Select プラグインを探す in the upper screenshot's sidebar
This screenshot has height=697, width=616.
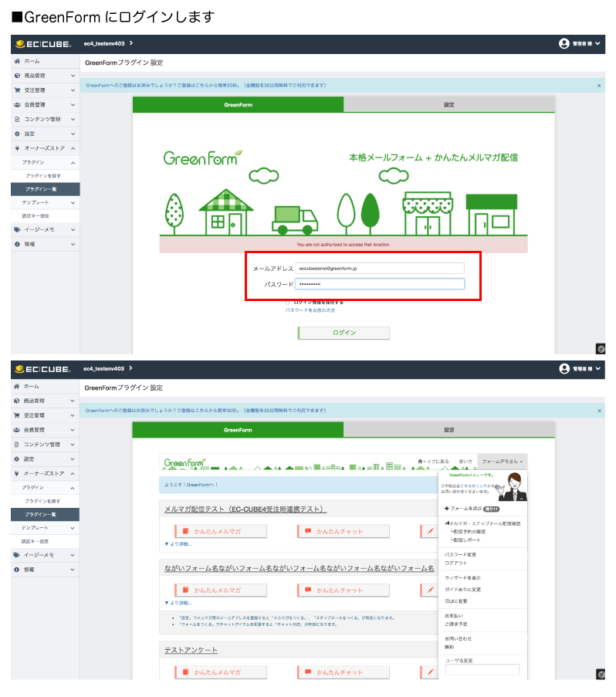(x=43, y=175)
